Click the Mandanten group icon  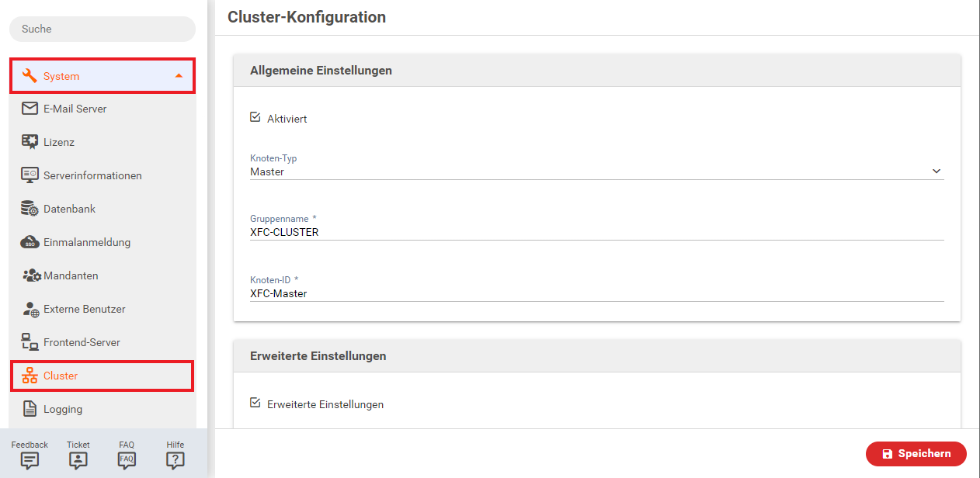click(x=31, y=275)
